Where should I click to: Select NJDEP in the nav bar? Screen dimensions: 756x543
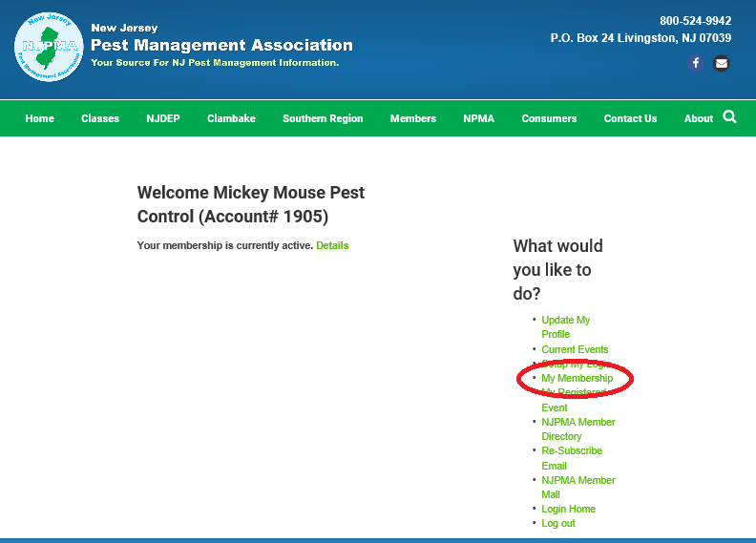click(163, 118)
